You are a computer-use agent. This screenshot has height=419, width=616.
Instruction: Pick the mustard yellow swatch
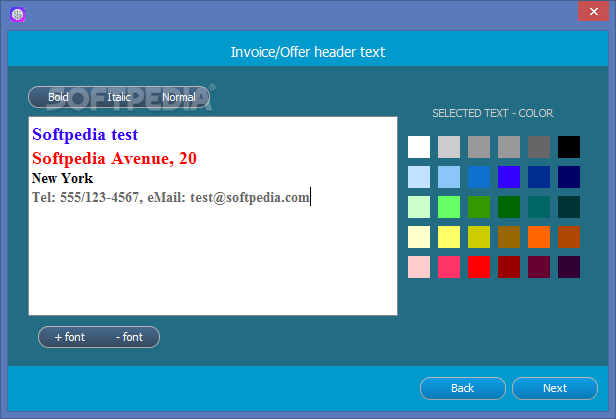pos(479,237)
